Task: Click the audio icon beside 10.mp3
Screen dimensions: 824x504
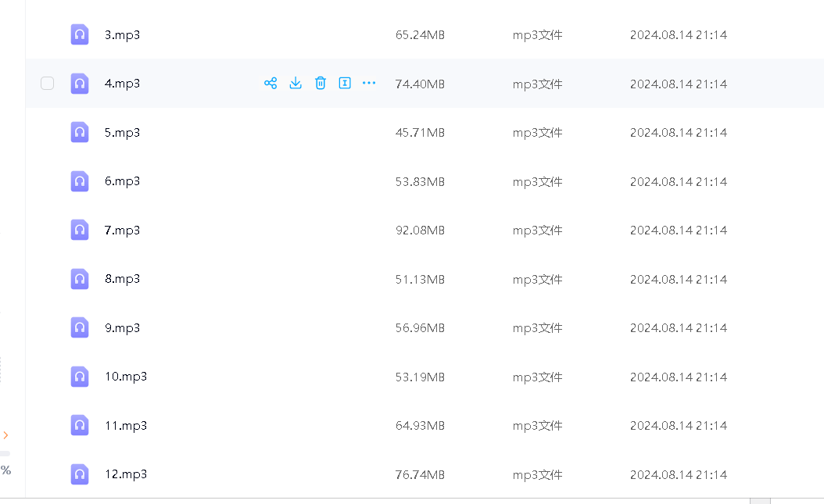Action: point(80,377)
